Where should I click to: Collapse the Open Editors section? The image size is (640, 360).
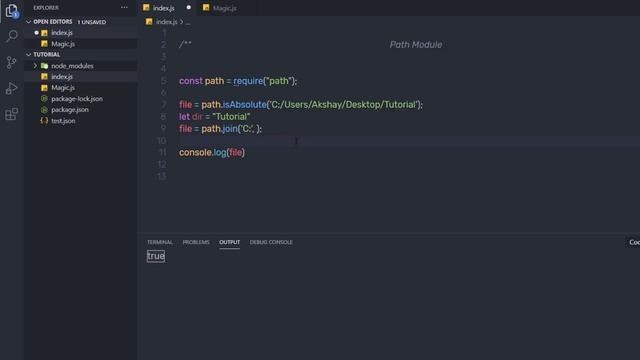tap(29, 22)
